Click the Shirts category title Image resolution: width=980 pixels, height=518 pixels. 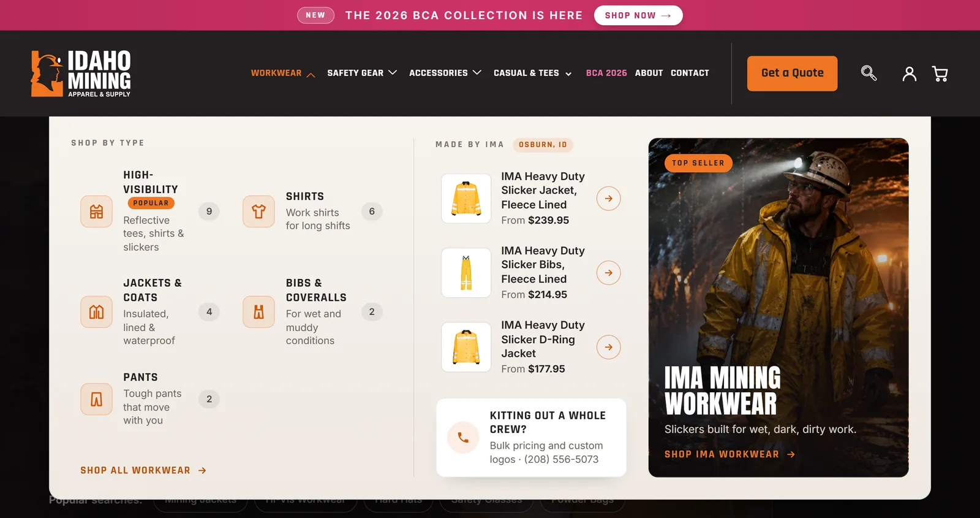(305, 196)
